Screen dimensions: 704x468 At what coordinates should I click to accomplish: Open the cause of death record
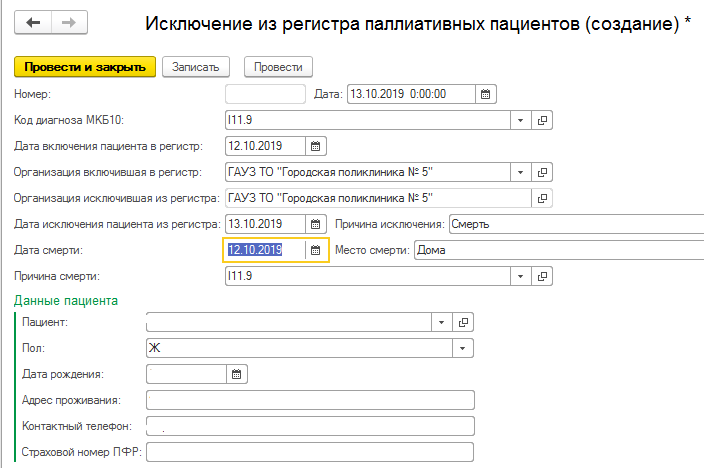point(543,276)
